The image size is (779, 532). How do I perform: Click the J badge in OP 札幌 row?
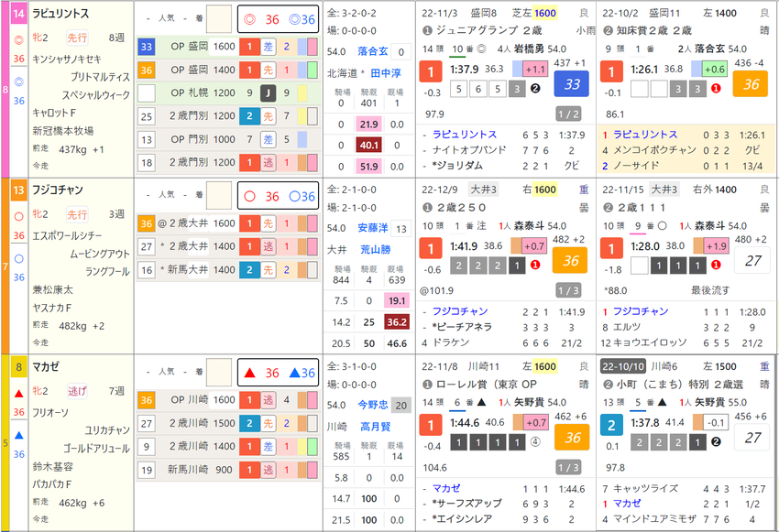(269, 92)
